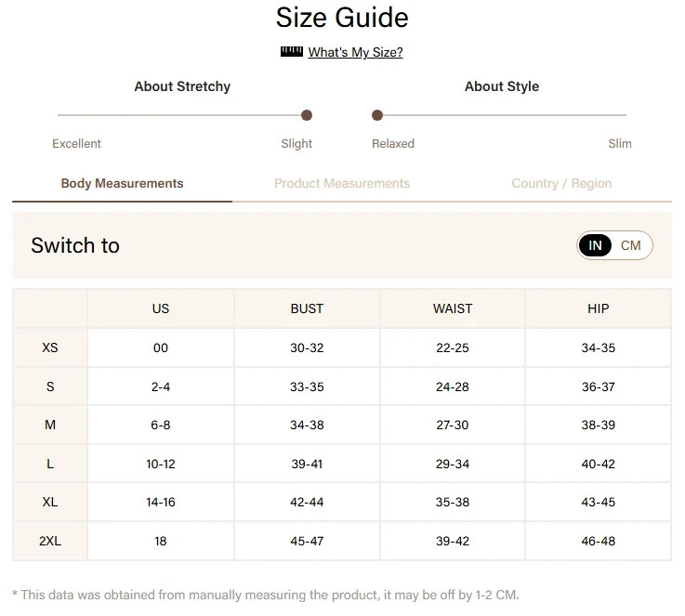Image resolution: width=685 pixels, height=616 pixels.
Task: Switch to the Product Measurements tab
Action: (x=342, y=183)
